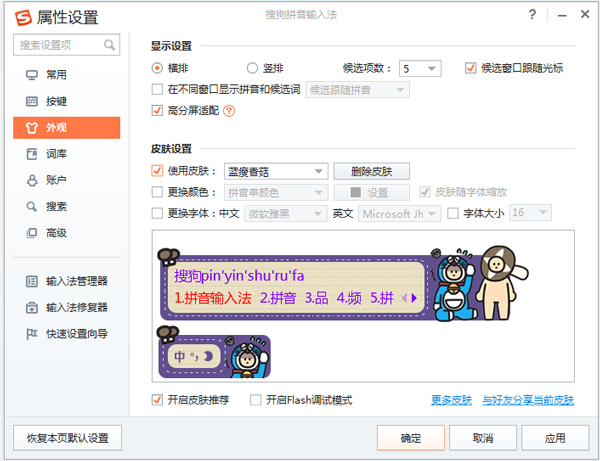Open 快速设置向导
This screenshot has width=600, height=461.
tap(67, 334)
